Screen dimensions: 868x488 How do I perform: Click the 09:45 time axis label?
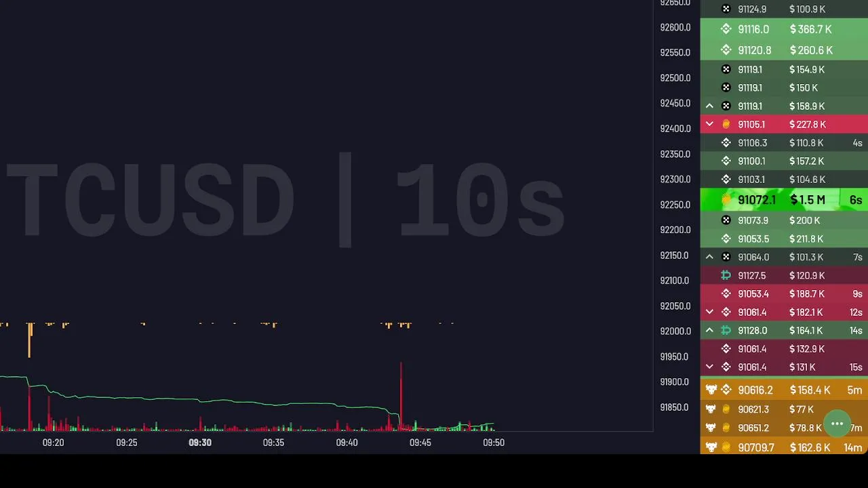(x=420, y=443)
